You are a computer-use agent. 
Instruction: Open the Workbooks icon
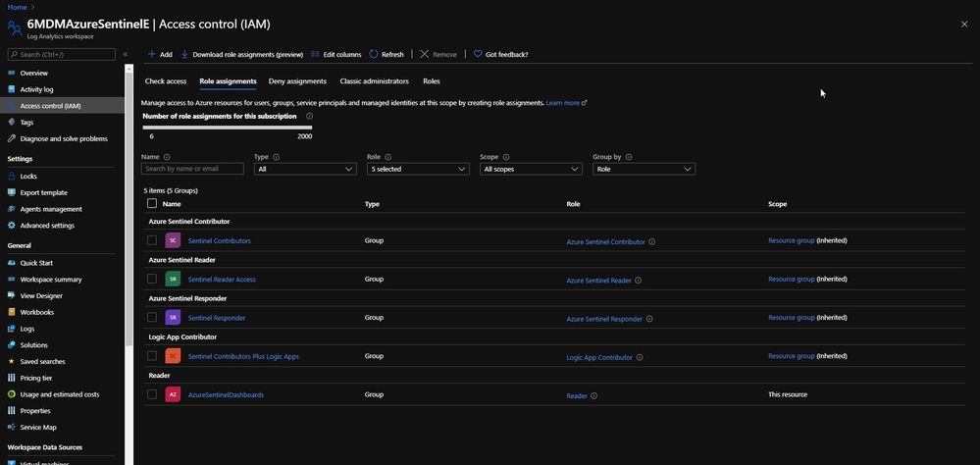tap(11, 312)
